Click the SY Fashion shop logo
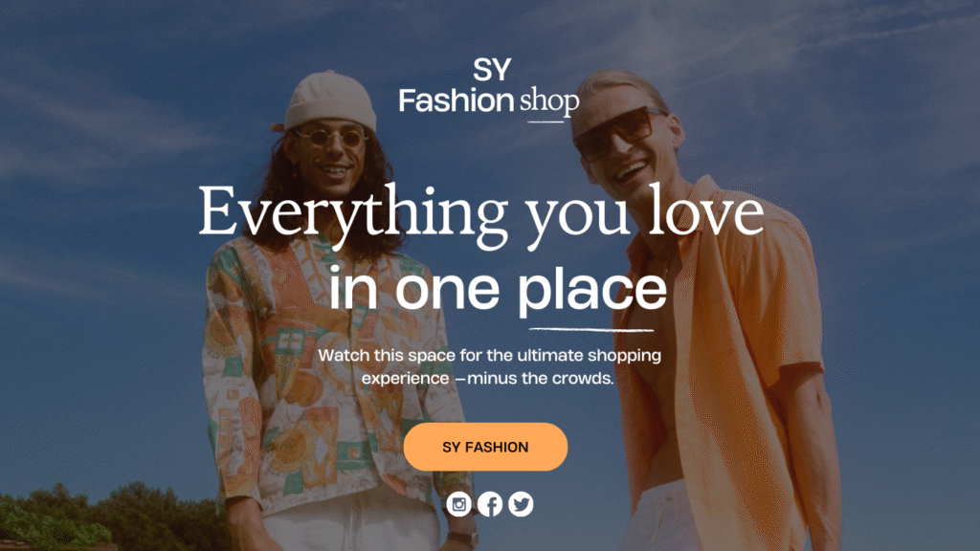This screenshot has width=980, height=551. tap(489, 89)
